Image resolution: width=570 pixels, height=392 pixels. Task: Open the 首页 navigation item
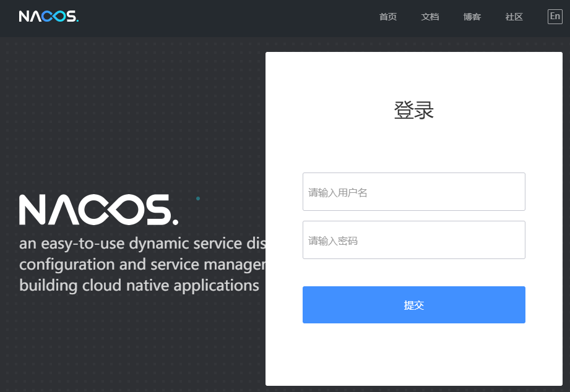pos(388,17)
